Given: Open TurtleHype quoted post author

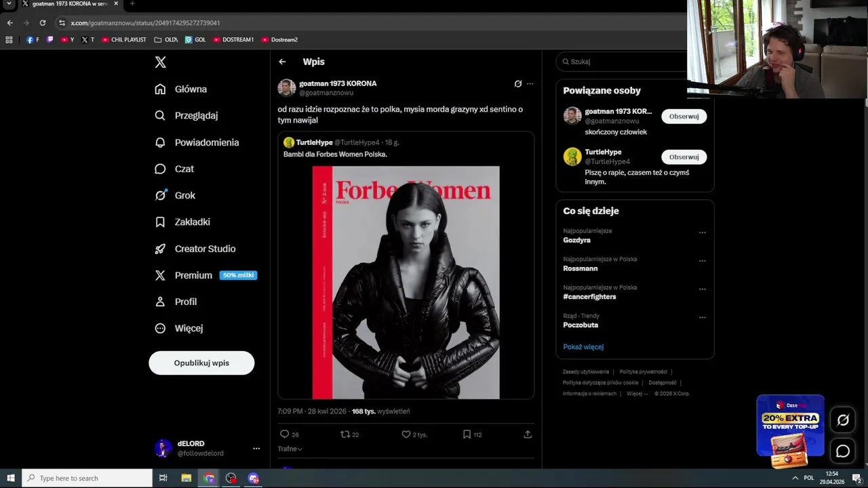Looking at the screenshot, I should coord(314,143).
